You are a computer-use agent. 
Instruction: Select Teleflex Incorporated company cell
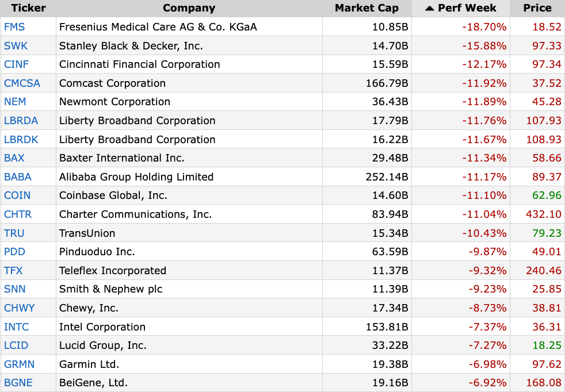click(x=112, y=271)
